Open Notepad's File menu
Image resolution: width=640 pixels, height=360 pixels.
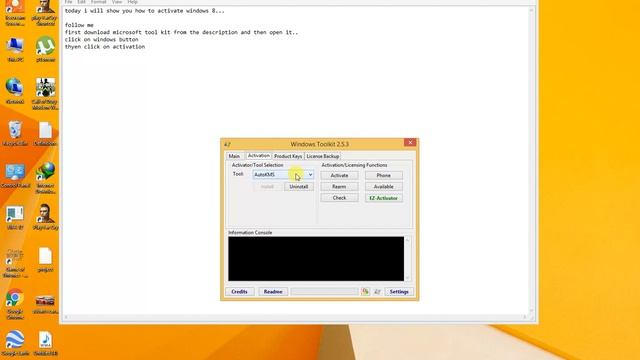click(68, 2)
